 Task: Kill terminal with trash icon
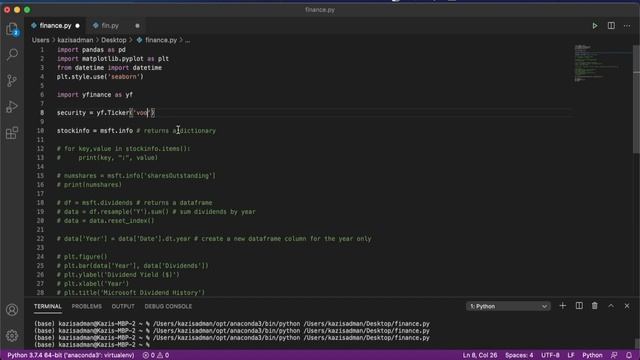(x=595, y=306)
